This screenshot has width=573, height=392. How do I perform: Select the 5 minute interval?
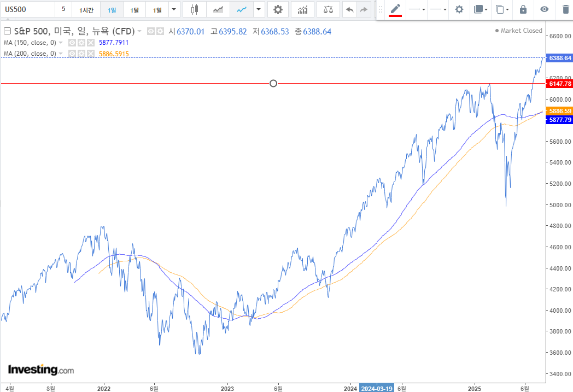pos(63,9)
